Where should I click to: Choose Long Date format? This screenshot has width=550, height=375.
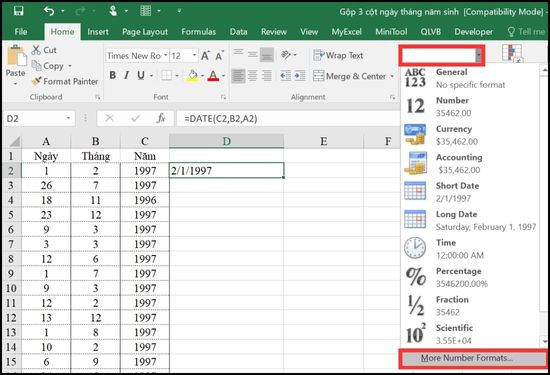click(x=470, y=220)
